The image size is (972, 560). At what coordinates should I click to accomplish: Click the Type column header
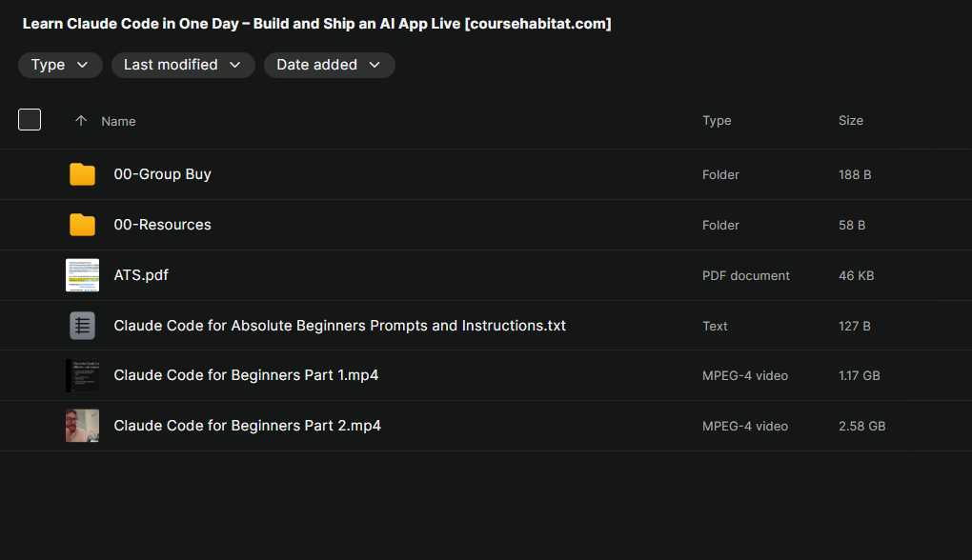click(x=717, y=121)
